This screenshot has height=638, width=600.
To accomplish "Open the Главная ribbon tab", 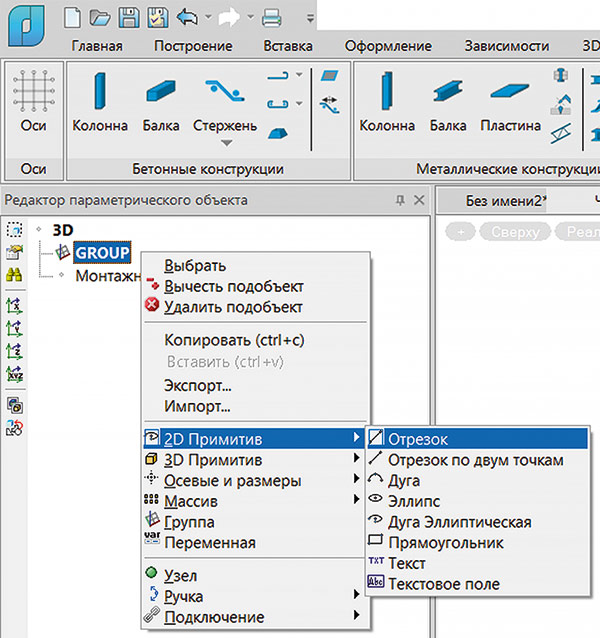I will (x=97, y=46).
